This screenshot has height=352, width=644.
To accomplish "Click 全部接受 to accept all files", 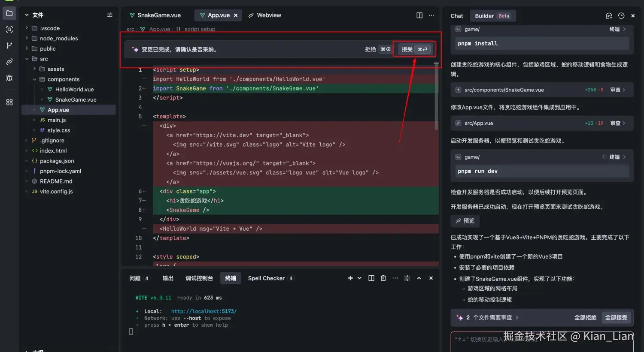I will (616, 318).
